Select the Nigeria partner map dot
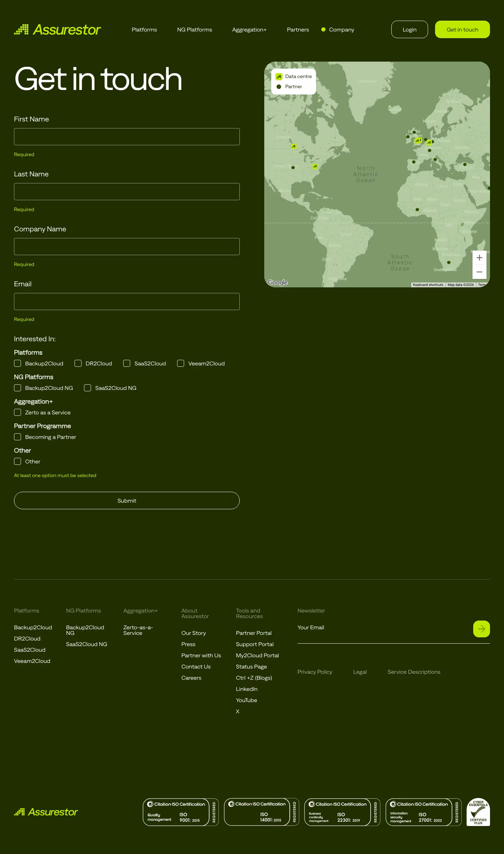The image size is (504, 854). coord(417,210)
